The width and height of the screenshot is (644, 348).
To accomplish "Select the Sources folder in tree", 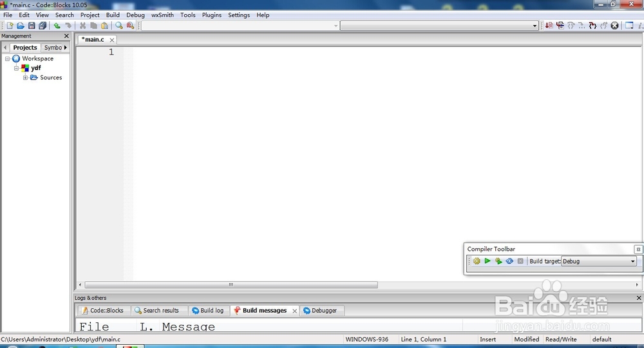I will pyautogui.click(x=51, y=78).
